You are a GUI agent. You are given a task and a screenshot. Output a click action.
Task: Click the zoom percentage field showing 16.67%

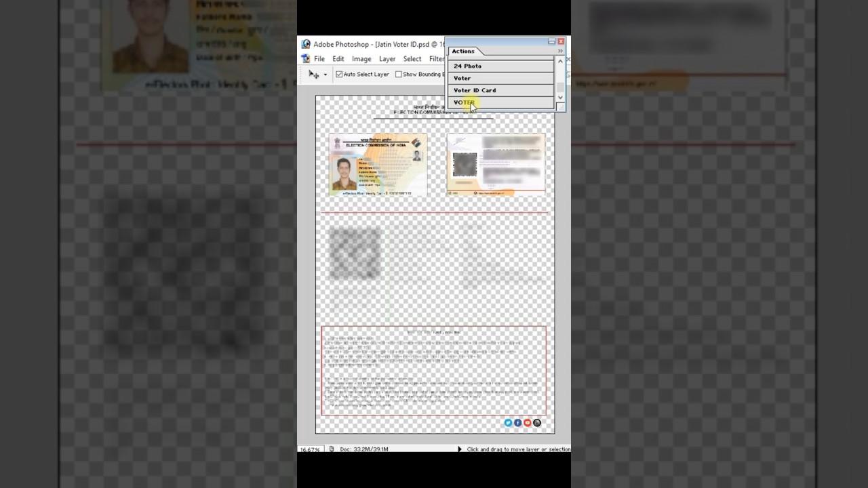[310, 449]
